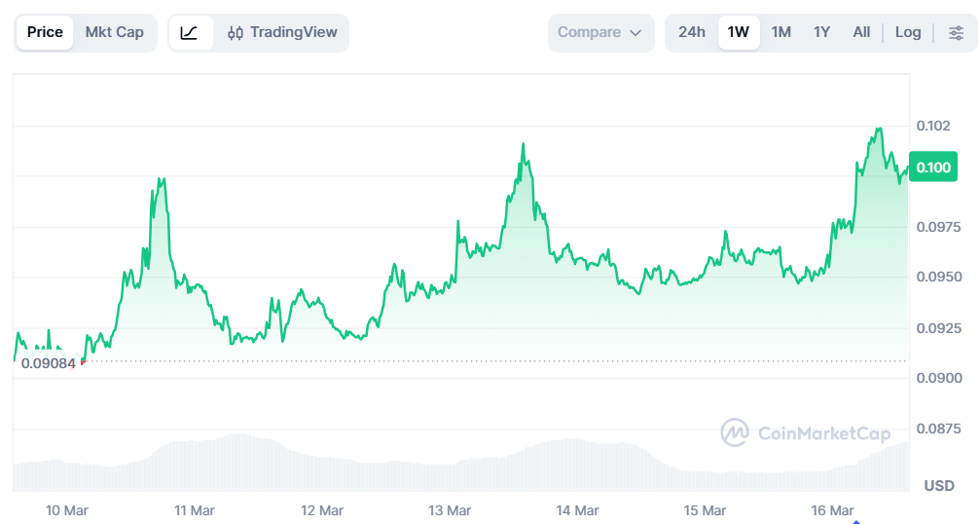Set chart range to 24h
The height and width of the screenshot is (524, 980).
coord(692,32)
